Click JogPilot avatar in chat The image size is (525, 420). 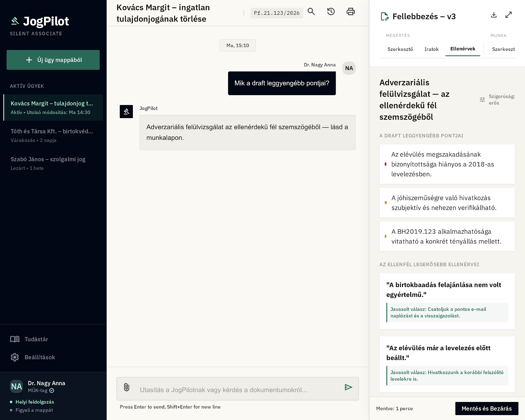click(x=126, y=112)
